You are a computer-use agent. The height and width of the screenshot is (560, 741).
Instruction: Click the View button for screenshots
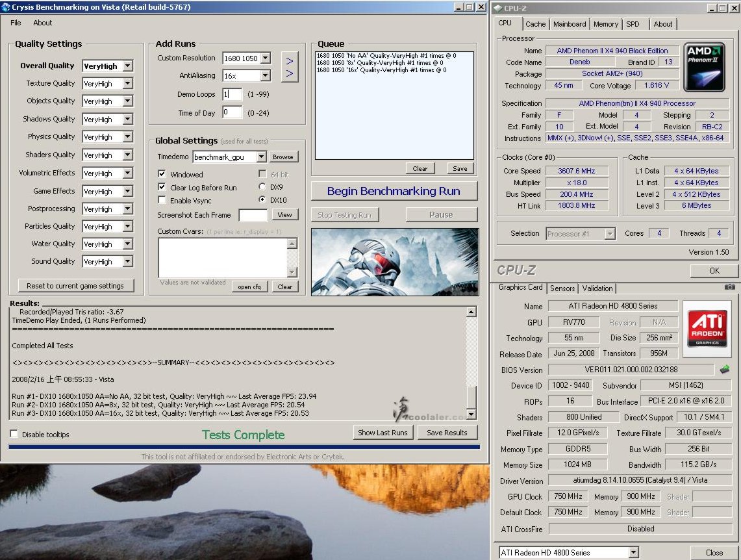point(284,214)
